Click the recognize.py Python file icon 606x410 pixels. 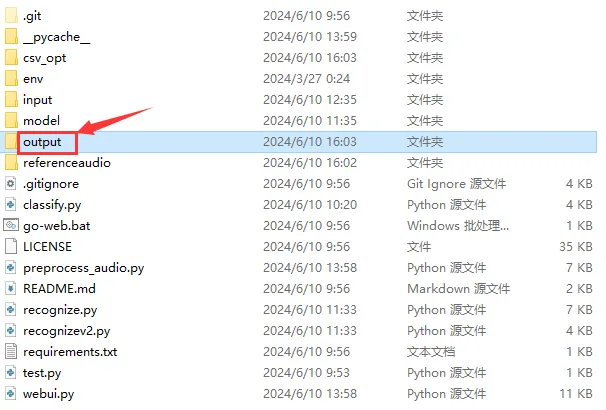(11, 310)
